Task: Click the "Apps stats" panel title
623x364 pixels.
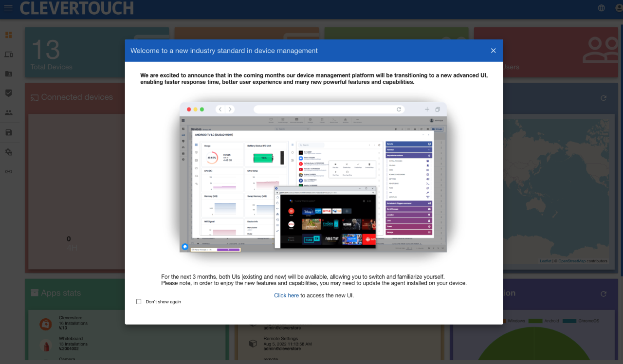Action: click(x=61, y=293)
